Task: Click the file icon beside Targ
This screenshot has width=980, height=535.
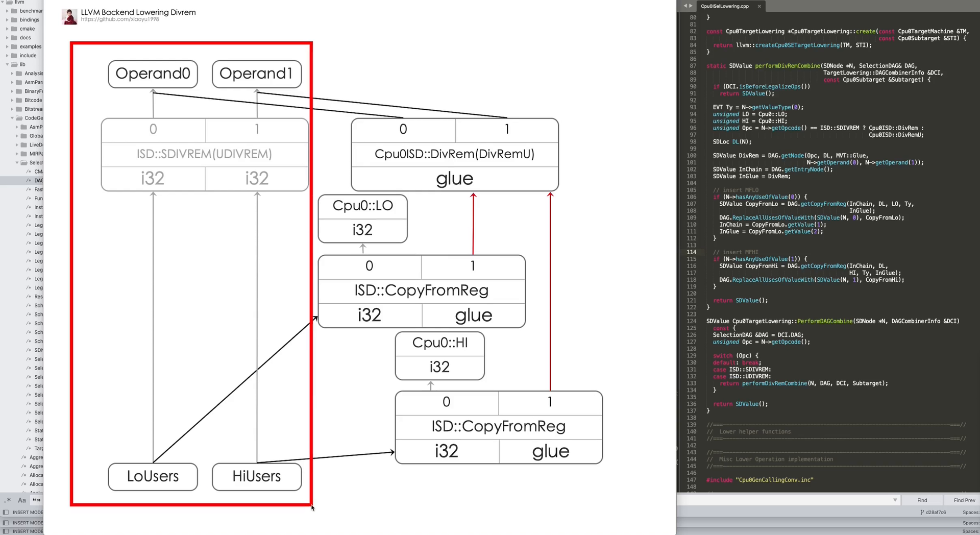Action: [x=29, y=448]
